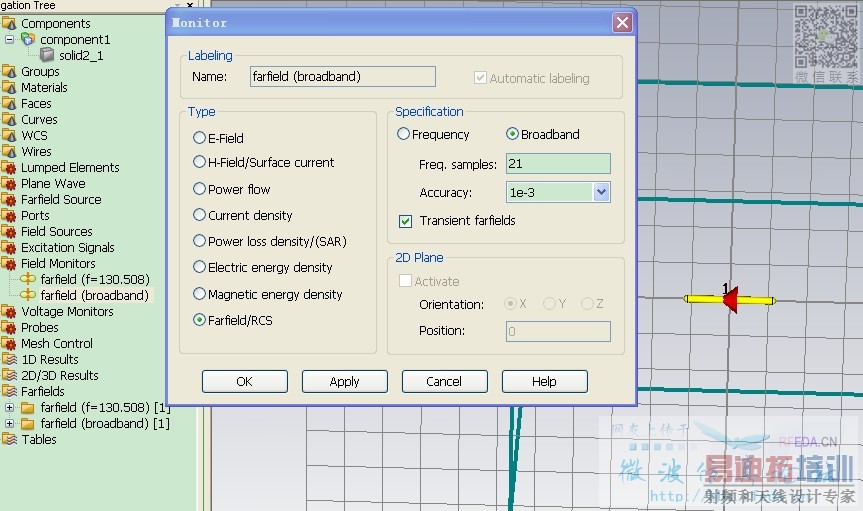This screenshot has width=863, height=511.
Task: Select Magnetic energy density option
Action: 199,294
